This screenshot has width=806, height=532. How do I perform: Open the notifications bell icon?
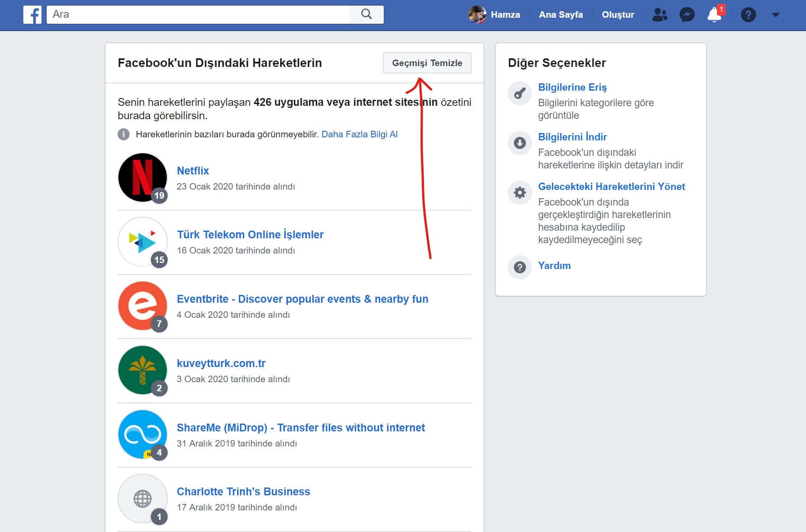(714, 15)
